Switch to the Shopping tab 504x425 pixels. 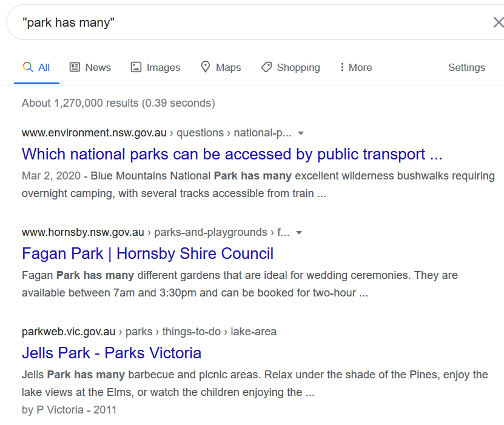click(x=291, y=67)
